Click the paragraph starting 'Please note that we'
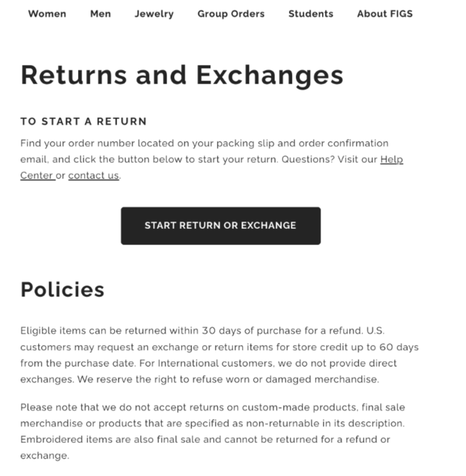Image resolution: width=466 pixels, height=476 pixels. [x=213, y=431]
